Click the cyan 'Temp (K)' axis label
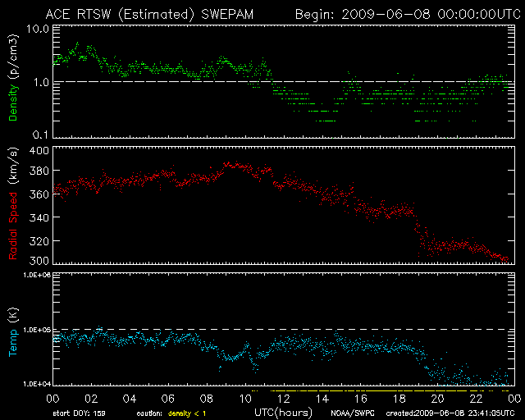The height and width of the screenshot is (420, 525). 13,332
